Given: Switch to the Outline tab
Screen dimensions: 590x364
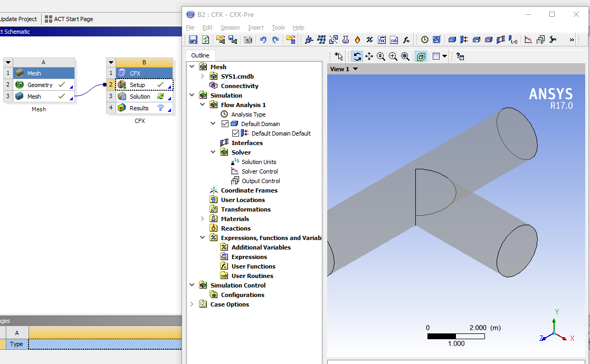Looking at the screenshot, I should [200, 55].
